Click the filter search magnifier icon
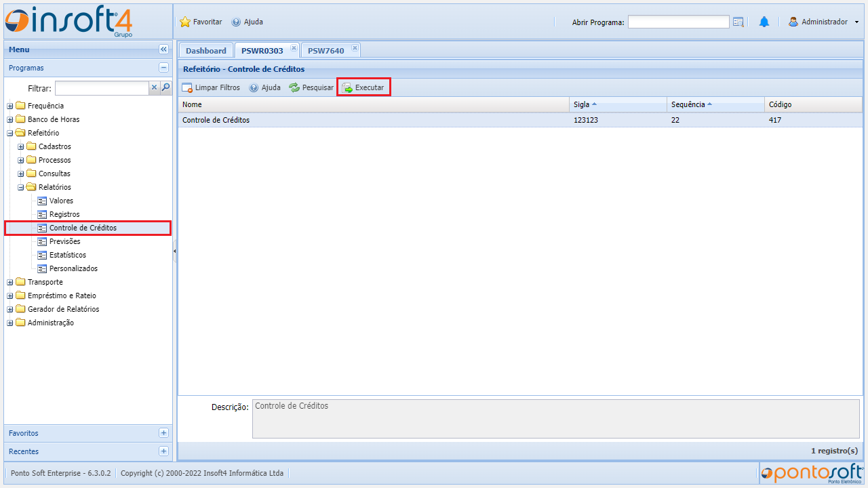 click(x=165, y=87)
